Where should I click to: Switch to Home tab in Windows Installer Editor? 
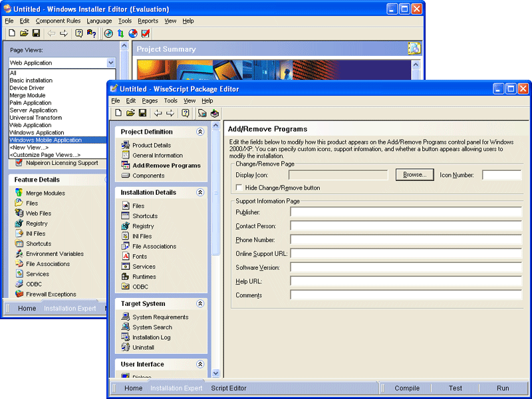click(x=27, y=309)
